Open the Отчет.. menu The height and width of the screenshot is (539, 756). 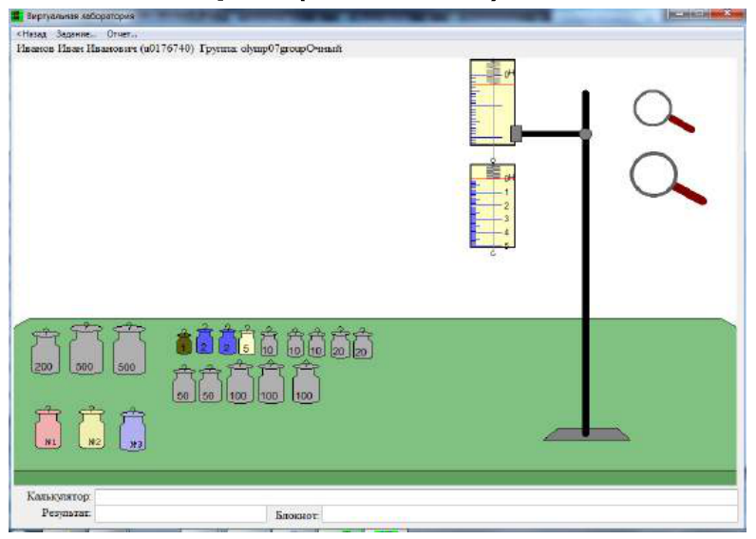point(122,34)
